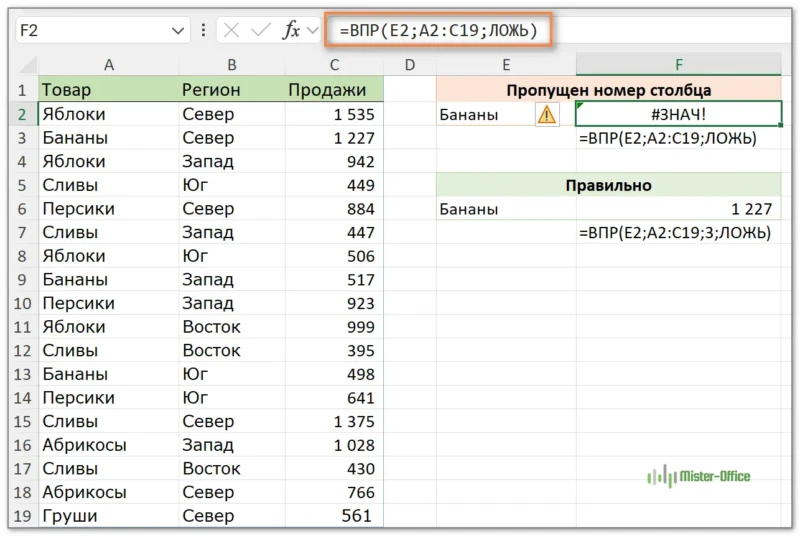Image resolution: width=800 pixels, height=536 pixels.
Task: Select column A header
Action: (x=108, y=65)
